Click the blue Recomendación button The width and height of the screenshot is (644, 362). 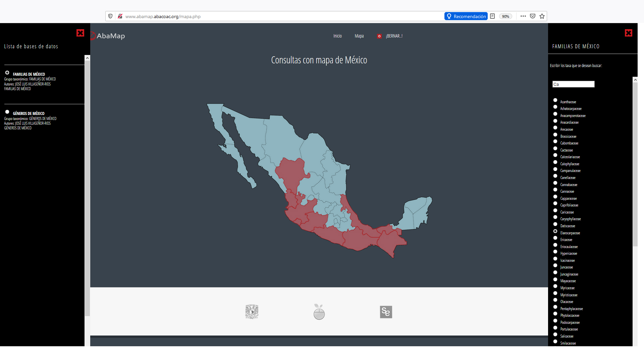coord(466,16)
